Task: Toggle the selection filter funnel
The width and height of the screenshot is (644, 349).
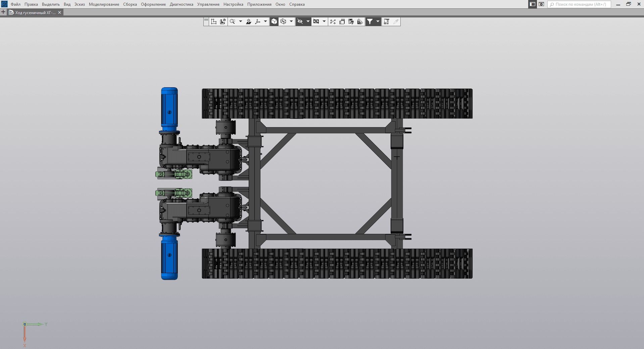Action: click(370, 22)
